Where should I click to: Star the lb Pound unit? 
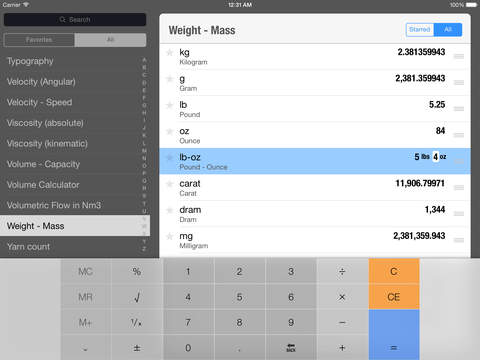click(170, 105)
